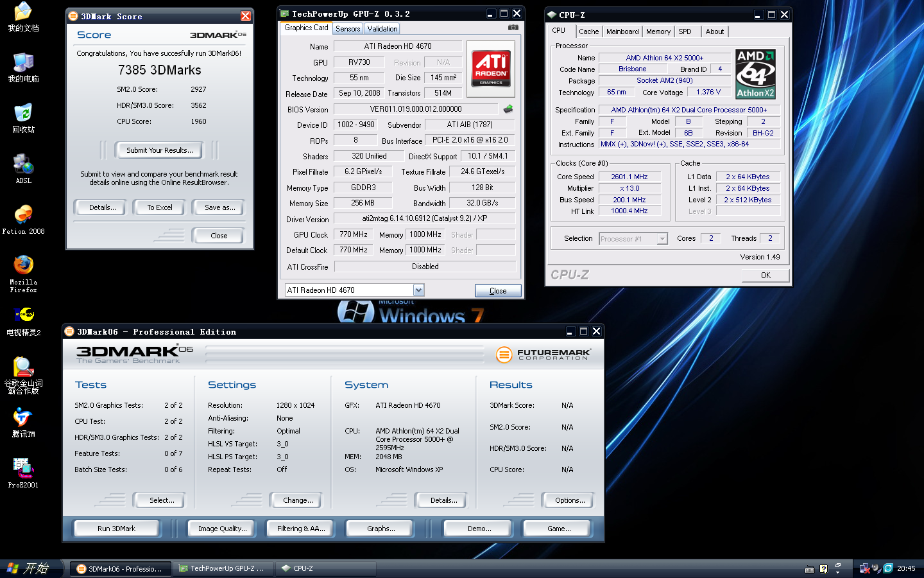This screenshot has height=578, width=924.
Task: Click the help question-mark tray icon
Action: coord(823,568)
